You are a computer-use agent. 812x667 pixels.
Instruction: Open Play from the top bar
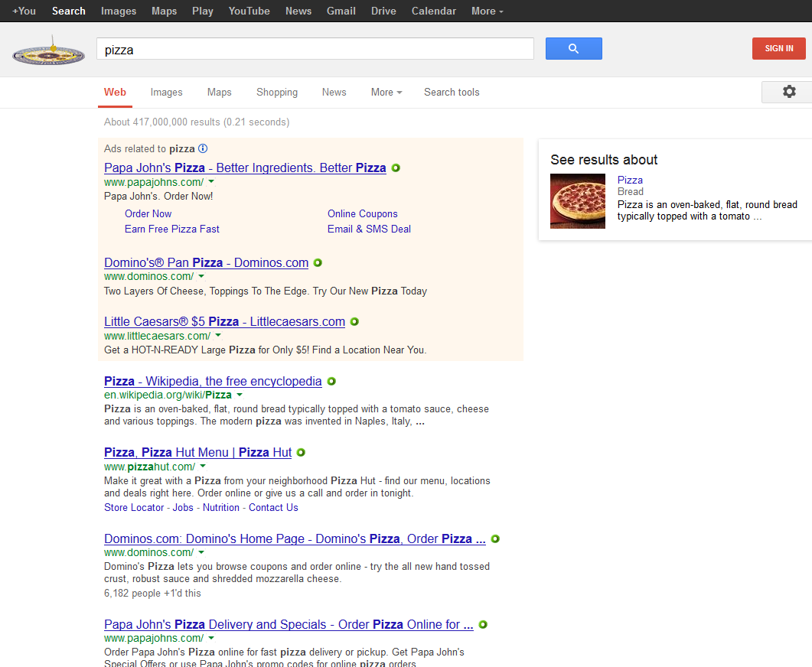pos(203,11)
